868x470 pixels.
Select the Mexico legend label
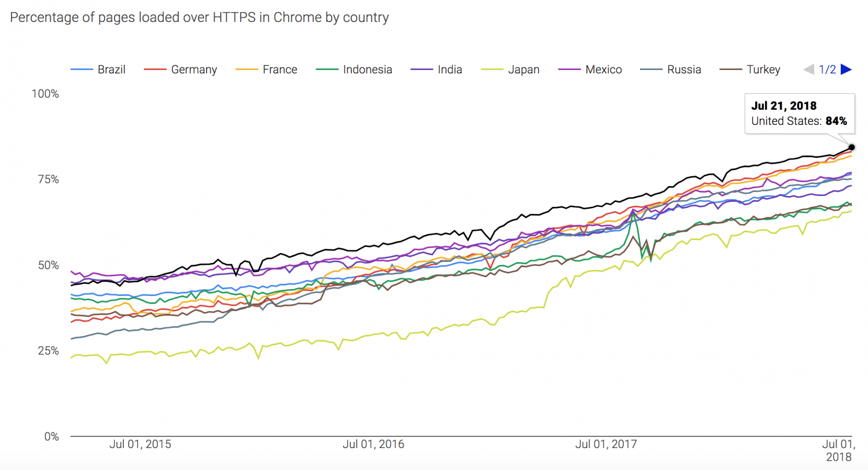tap(604, 69)
